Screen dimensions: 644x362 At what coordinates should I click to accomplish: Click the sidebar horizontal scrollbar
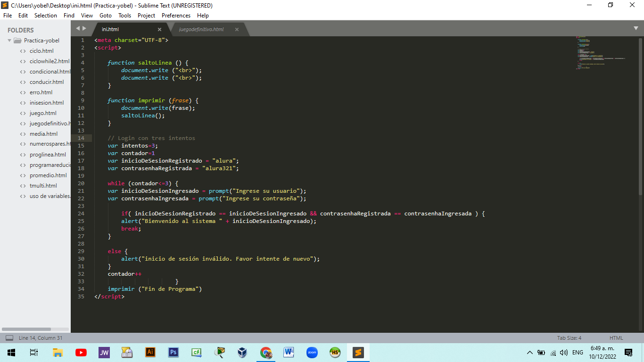click(26, 329)
